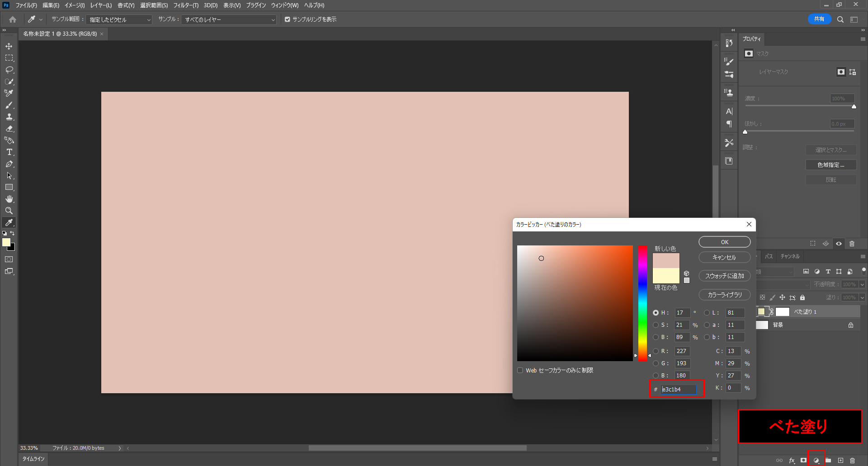The height and width of the screenshot is (466, 868).
Task: Select the Eraser tool
Action: pyautogui.click(x=9, y=129)
